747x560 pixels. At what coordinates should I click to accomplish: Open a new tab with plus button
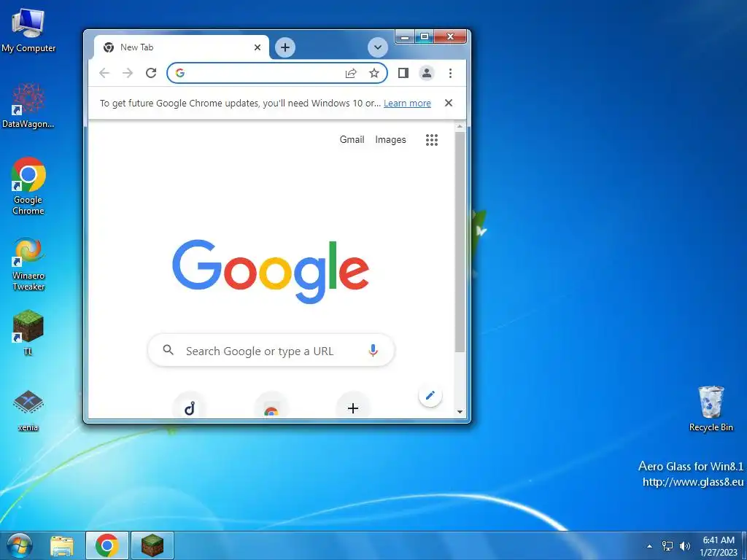(285, 47)
